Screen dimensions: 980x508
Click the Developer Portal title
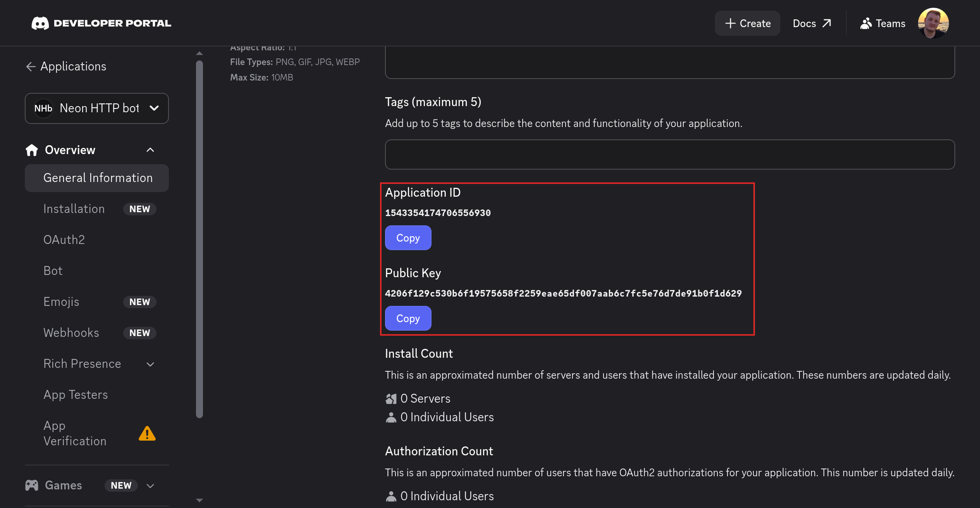(112, 23)
